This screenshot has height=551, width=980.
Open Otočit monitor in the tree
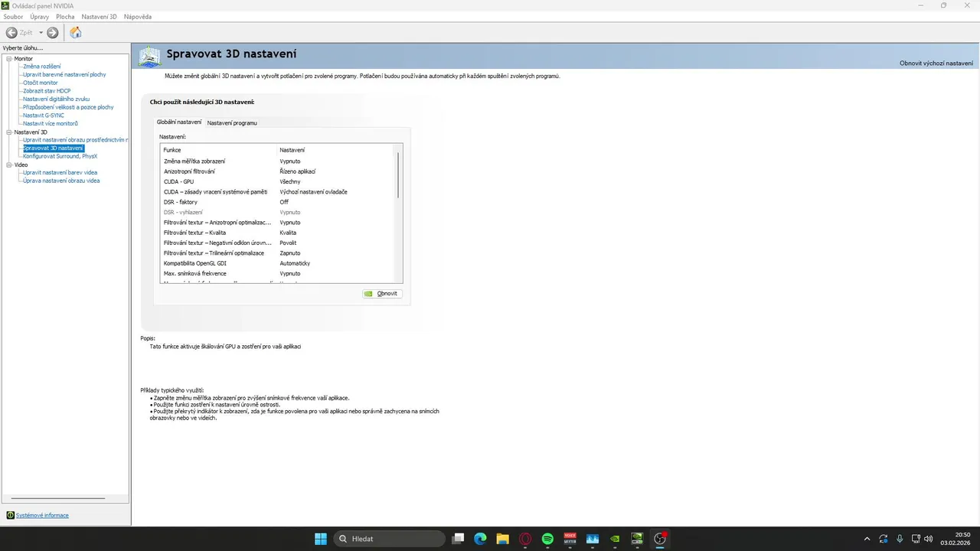coord(41,83)
